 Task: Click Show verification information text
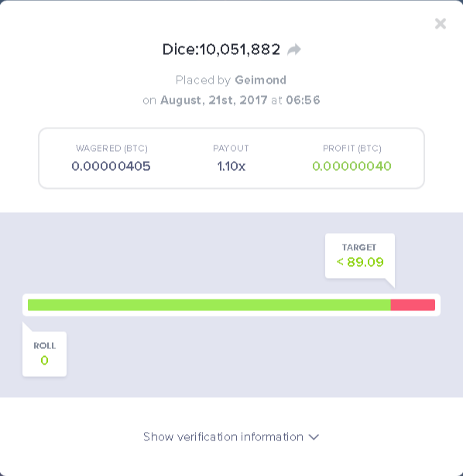coord(223,437)
